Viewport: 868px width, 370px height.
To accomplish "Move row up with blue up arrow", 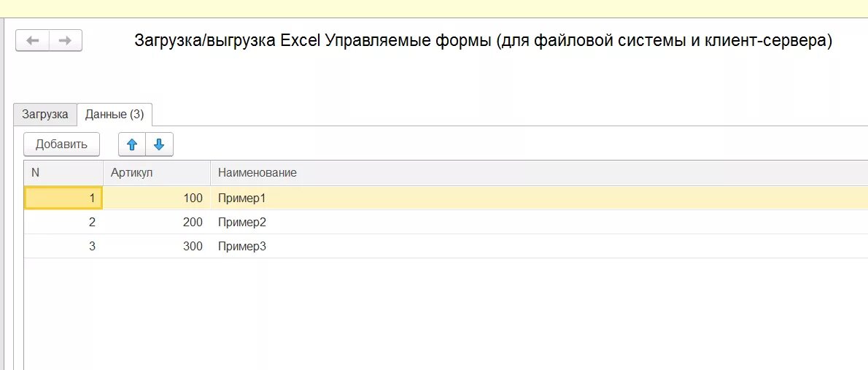I will click(132, 144).
